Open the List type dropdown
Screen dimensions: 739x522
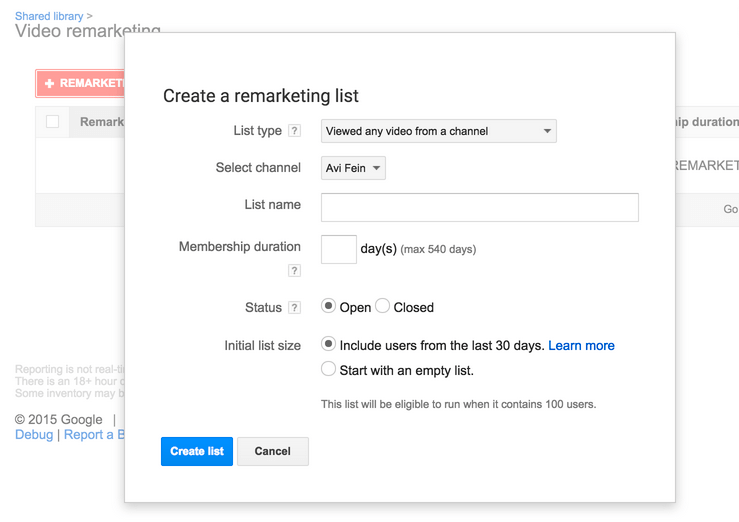(x=438, y=131)
